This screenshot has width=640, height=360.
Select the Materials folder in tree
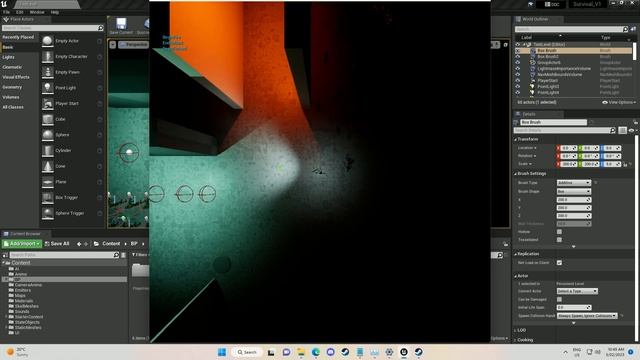20,301
